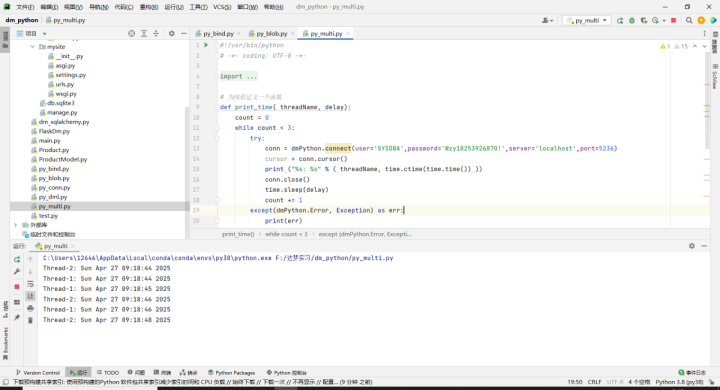
Task: Expand all nodes in the project tree
Action: point(144,34)
